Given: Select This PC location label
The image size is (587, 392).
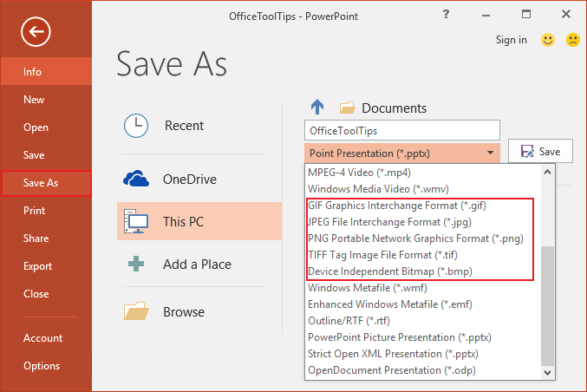Looking at the screenshot, I should click(x=183, y=222).
